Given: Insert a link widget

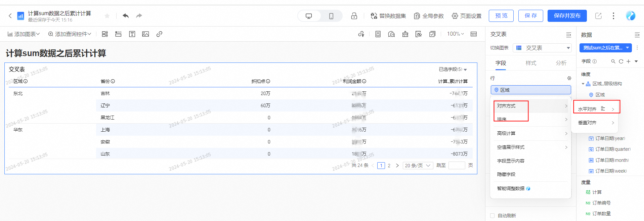Looking at the screenshot, I should point(159,34).
